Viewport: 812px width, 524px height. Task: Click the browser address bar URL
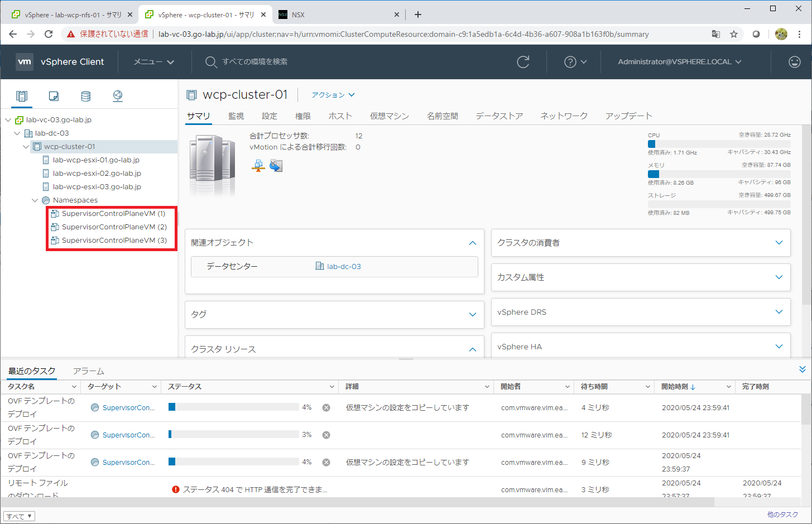(403, 34)
